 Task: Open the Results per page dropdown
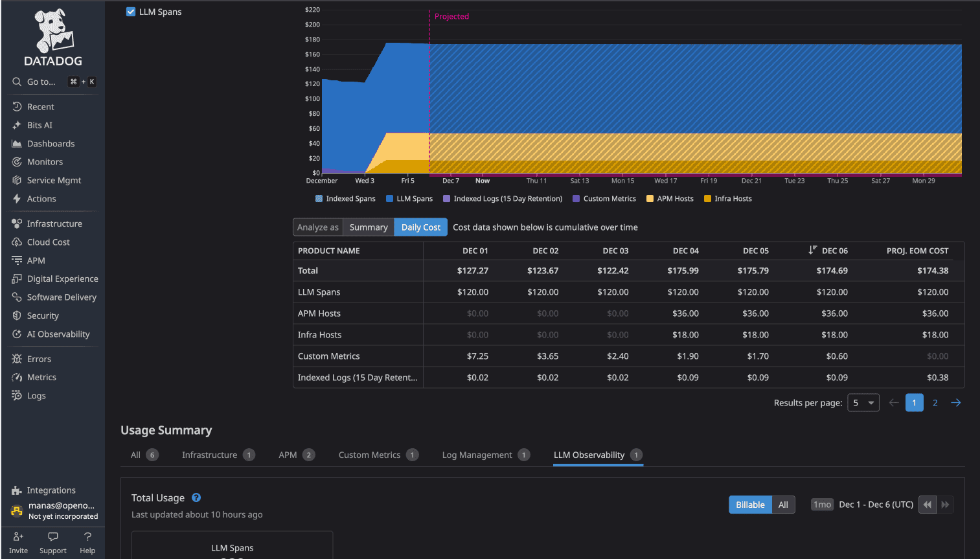(x=863, y=402)
